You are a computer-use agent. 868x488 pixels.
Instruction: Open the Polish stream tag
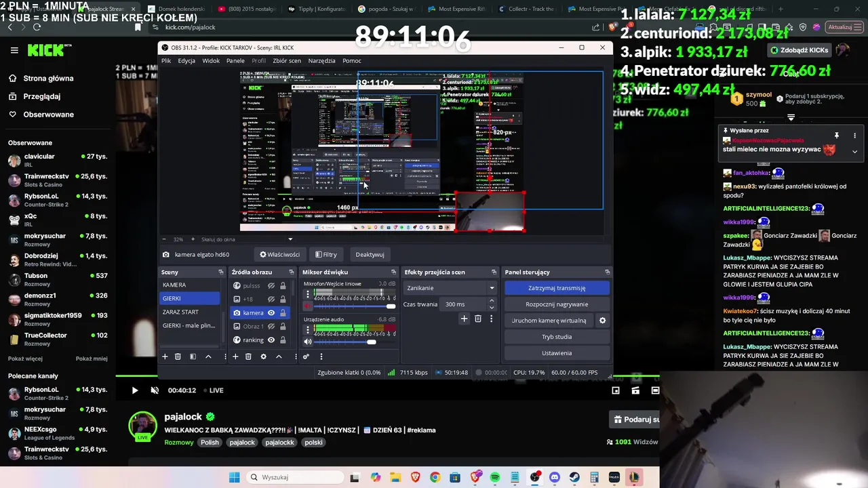pos(210,443)
